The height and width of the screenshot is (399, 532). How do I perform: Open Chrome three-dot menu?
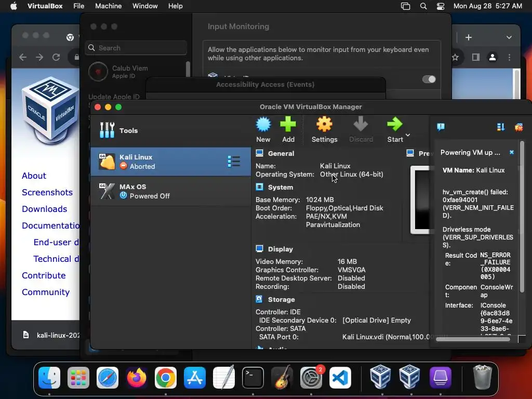(509, 57)
